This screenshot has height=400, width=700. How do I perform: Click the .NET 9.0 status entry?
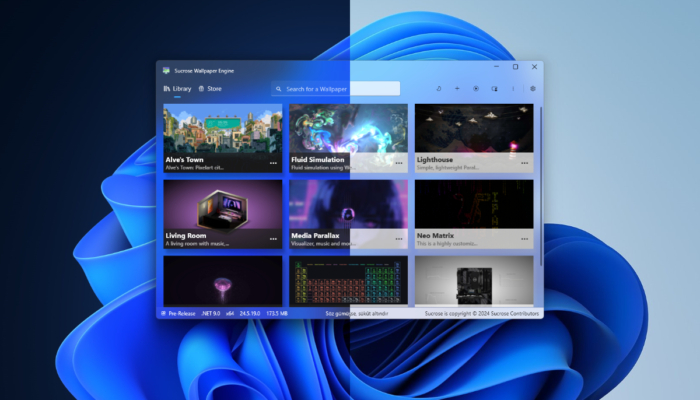pyautogui.click(x=211, y=313)
